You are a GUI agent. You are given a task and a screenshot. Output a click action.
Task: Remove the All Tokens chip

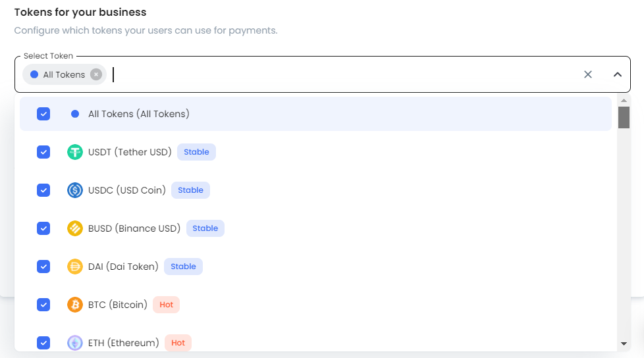click(x=96, y=74)
